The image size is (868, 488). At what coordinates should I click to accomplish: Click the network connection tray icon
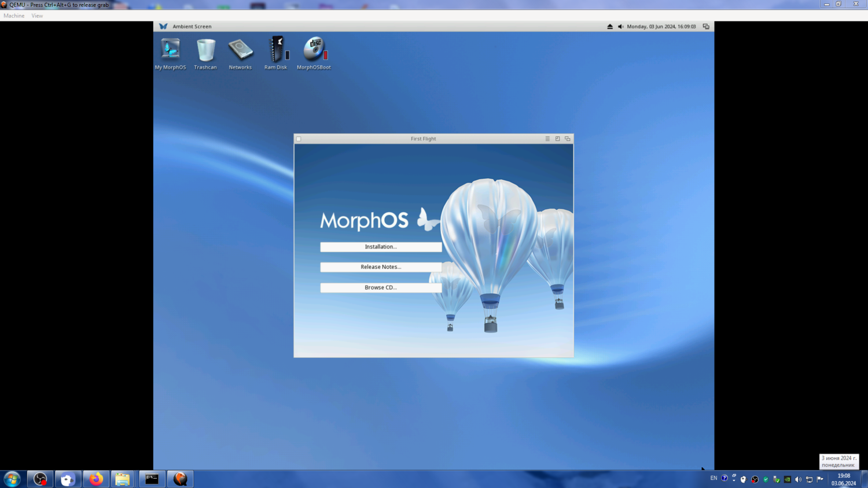(809, 479)
